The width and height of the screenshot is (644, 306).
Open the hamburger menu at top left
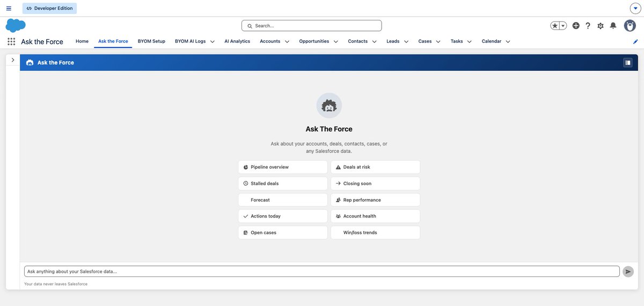pos(9,8)
